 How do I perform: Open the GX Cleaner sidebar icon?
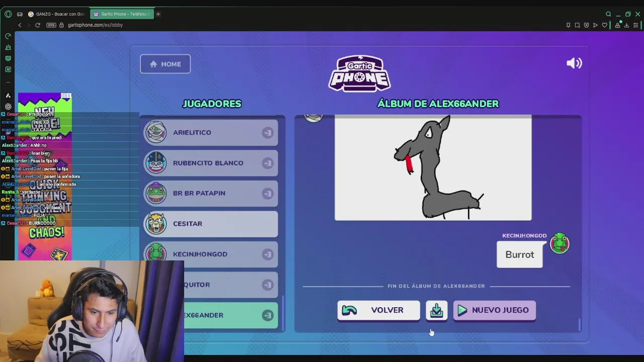click(8, 47)
